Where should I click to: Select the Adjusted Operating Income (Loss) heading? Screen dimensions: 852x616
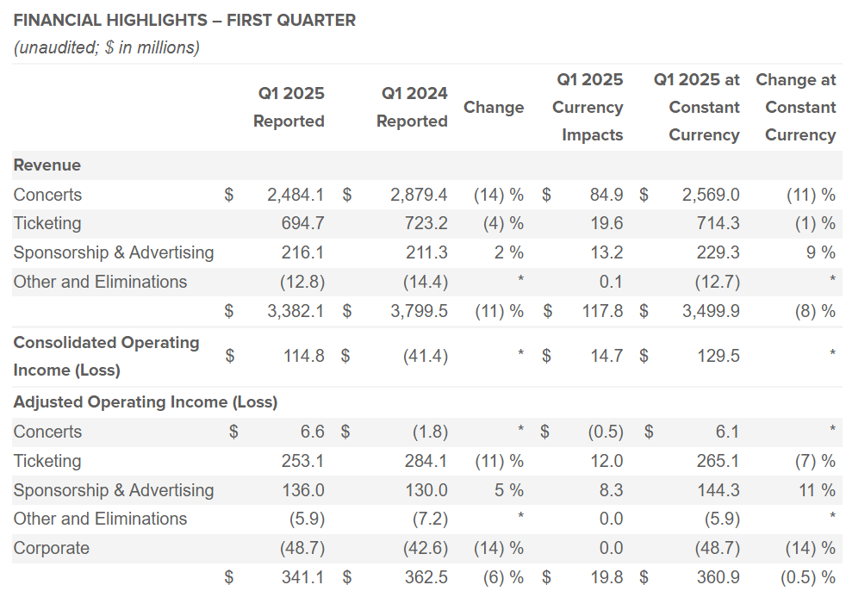(146, 401)
